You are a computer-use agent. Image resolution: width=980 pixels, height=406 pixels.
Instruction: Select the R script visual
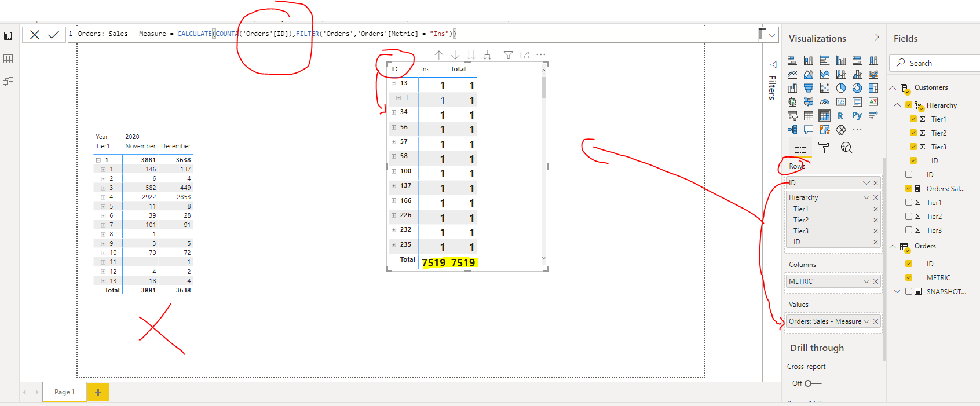840,116
